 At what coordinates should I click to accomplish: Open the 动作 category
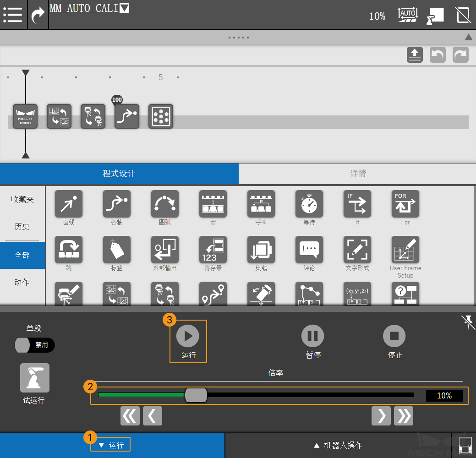[22, 282]
